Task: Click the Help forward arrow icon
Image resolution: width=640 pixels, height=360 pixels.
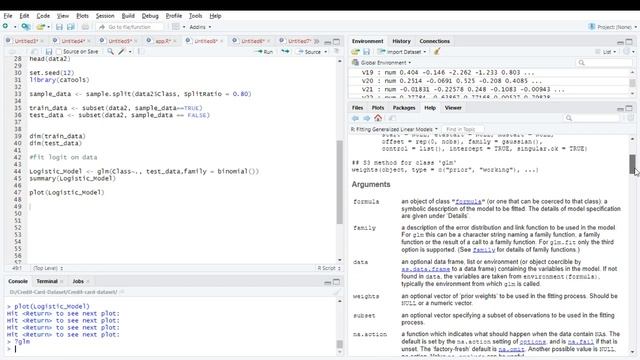Action: (x=367, y=118)
